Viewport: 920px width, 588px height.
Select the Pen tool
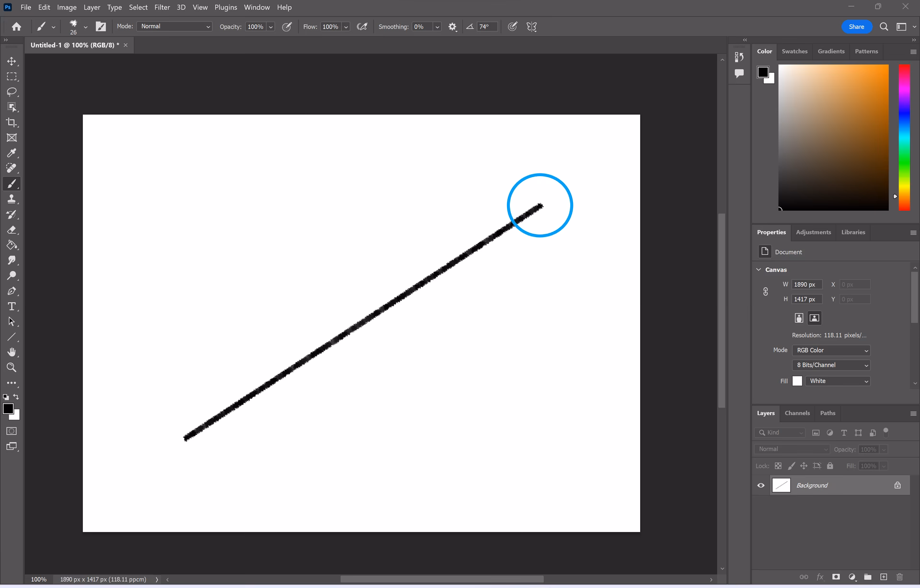coord(12,291)
